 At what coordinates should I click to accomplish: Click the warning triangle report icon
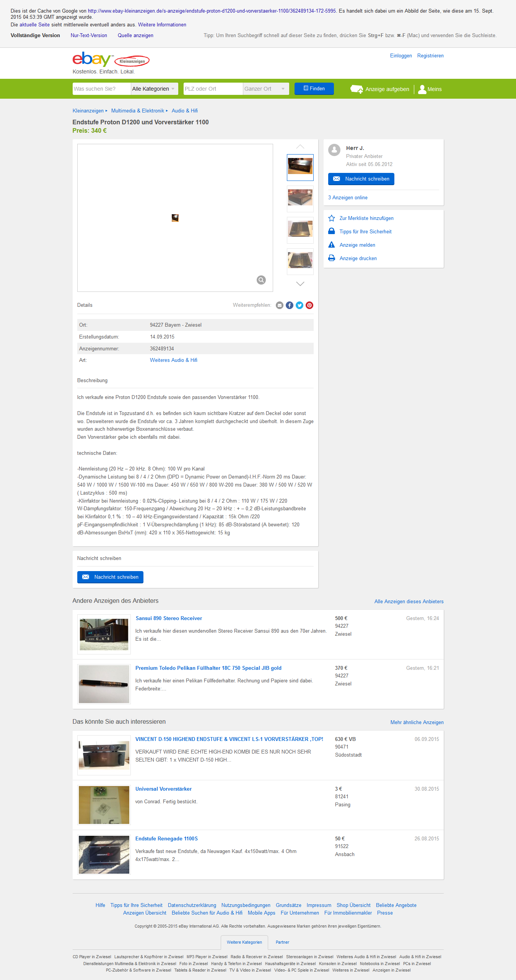332,245
